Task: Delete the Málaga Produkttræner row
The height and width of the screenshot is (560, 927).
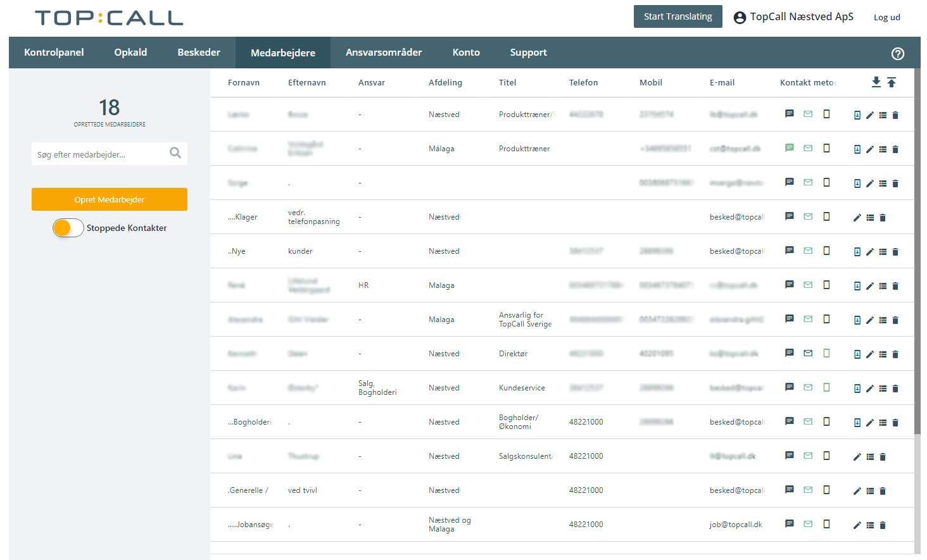Action: click(895, 149)
